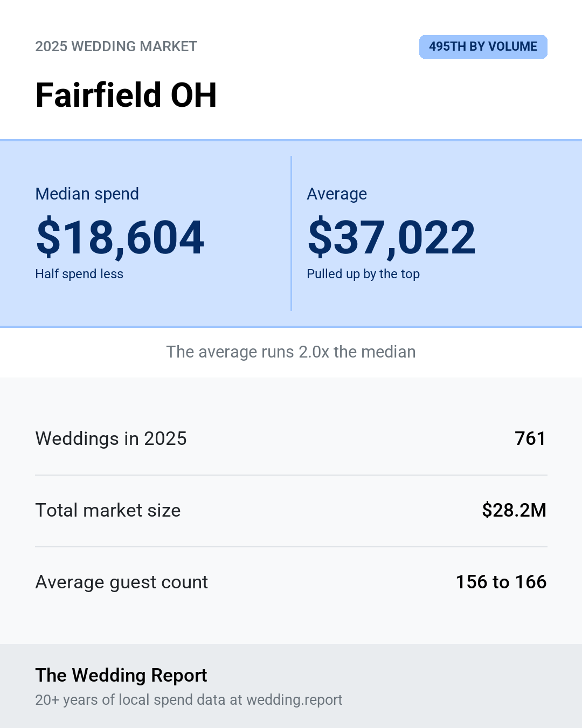Click The Wedding Report footer title
The image size is (582, 728).
pyautogui.click(x=121, y=675)
